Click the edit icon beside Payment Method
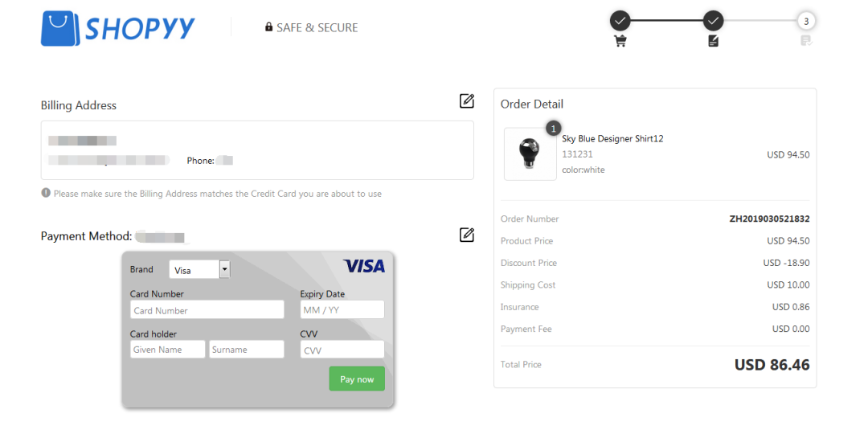868x442 pixels. [467, 235]
